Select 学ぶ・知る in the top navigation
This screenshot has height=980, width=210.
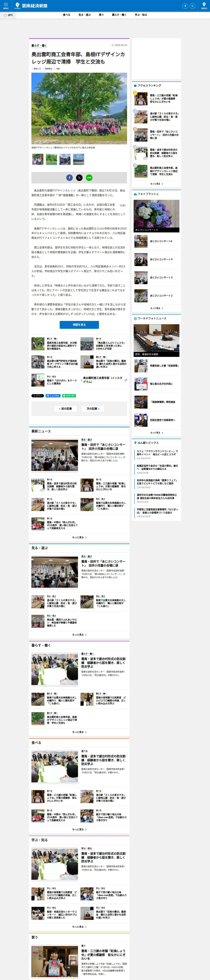click(x=141, y=15)
